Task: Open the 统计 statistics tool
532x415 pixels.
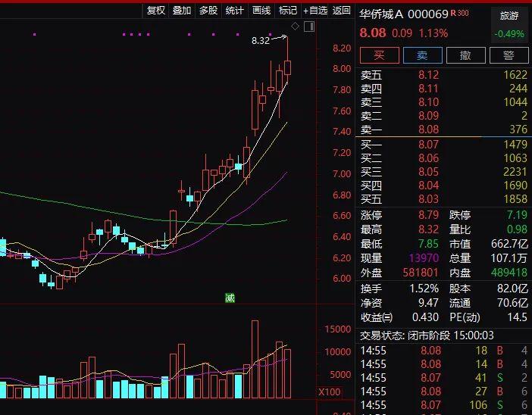Action: point(235,10)
